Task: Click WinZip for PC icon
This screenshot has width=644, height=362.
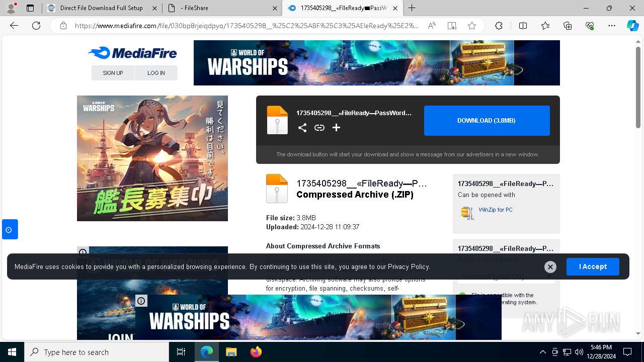Action: coord(467,213)
